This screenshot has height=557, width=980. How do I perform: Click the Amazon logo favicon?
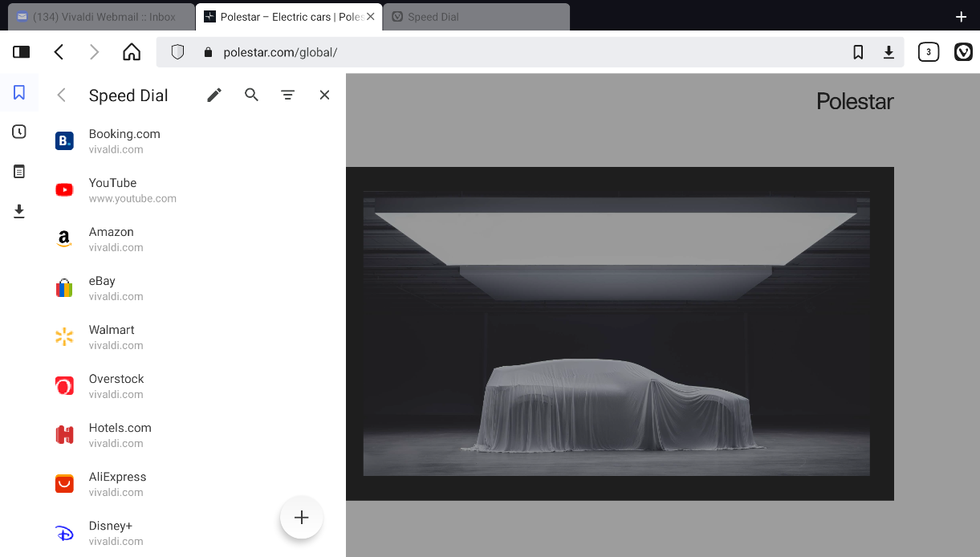point(64,239)
